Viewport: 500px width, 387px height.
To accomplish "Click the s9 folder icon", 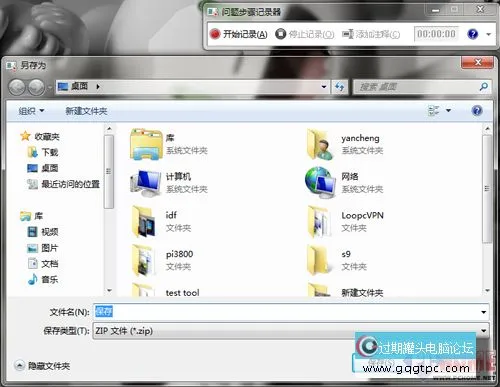I will (318, 260).
